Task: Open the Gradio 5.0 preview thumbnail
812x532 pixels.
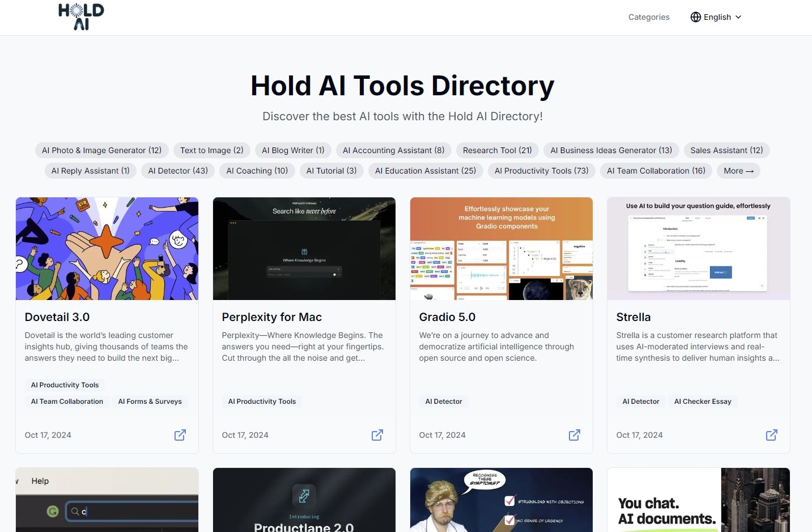Action: click(501, 248)
